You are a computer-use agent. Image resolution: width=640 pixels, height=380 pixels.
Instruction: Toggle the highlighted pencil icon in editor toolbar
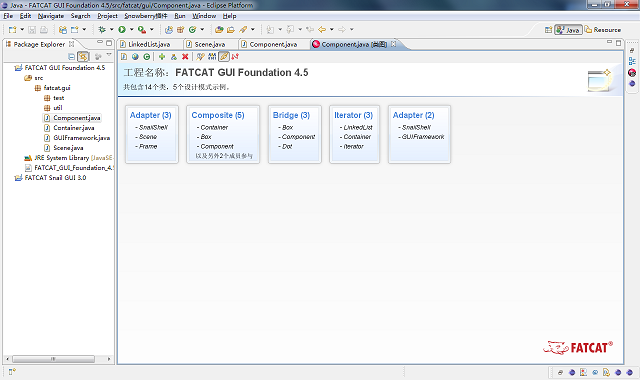pyautogui.click(x=224, y=57)
